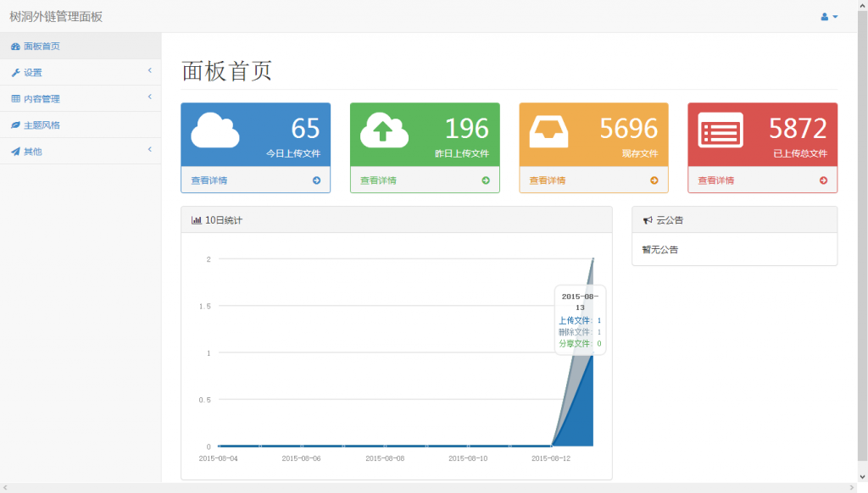The width and height of the screenshot is (868, 493).
Task: Click the number 5696 on orange card
Action: [x=629, y=129]
